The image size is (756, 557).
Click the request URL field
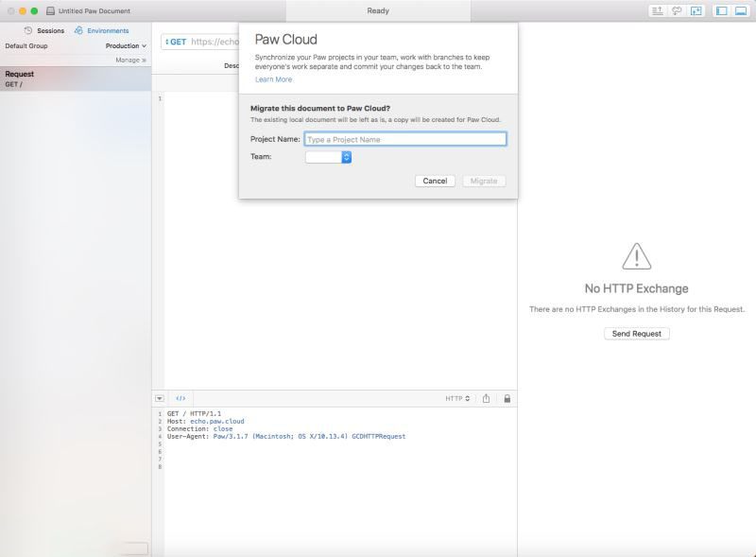pos(215,42)
